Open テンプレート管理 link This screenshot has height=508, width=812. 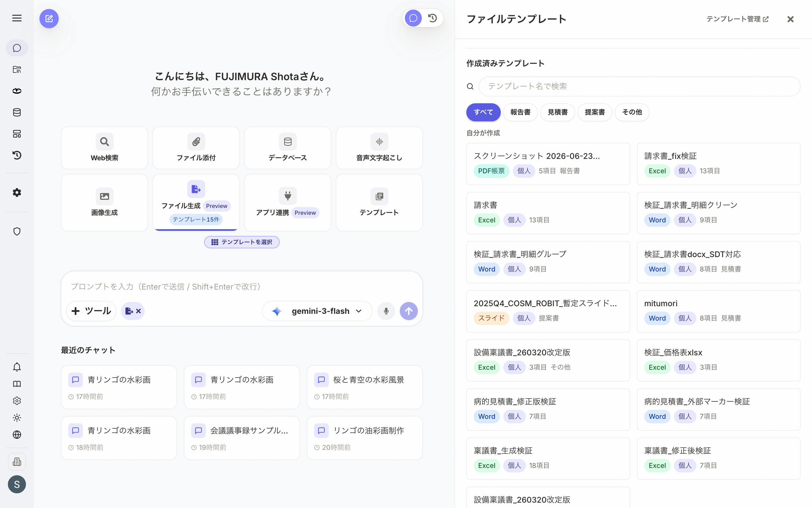pos(738,19)
